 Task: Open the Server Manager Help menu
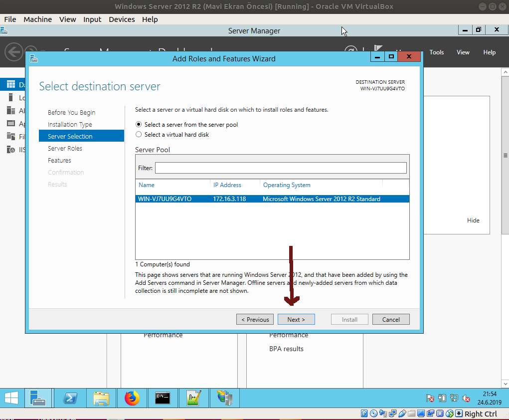pyautogui.click(x=489, y=52)
